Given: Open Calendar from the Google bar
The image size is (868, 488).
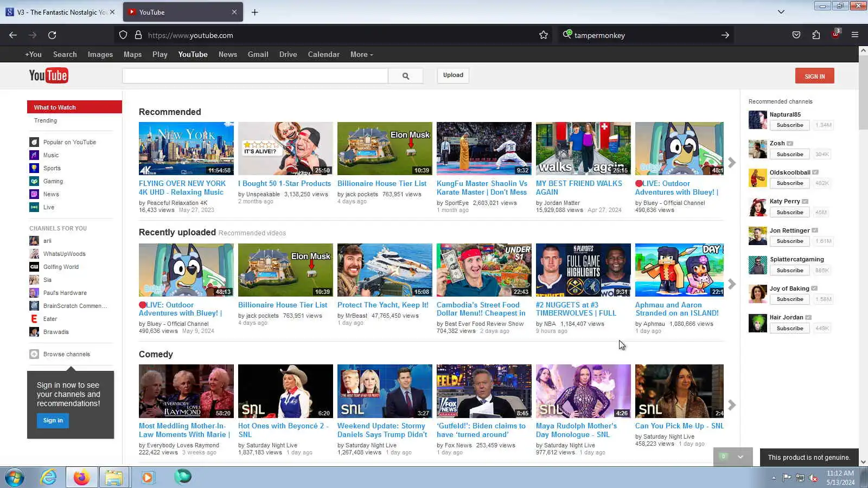Looking at the screenshot, I should click(x=323, y=54).
